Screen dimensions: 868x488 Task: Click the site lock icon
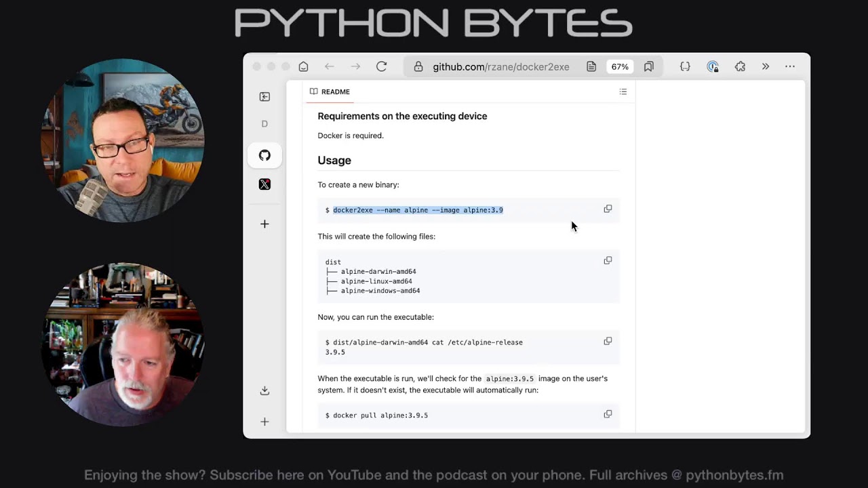pyautogui.click(x=418, y=66)
